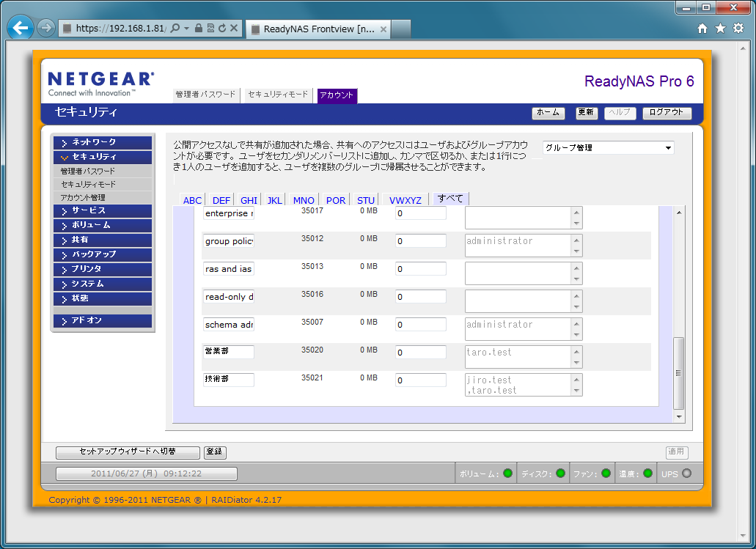Viewport: 756px width, 549px height.
Task: Click the group list vertical scrollbar thumb
Action: pyautogui.click(x=678, y=372)
